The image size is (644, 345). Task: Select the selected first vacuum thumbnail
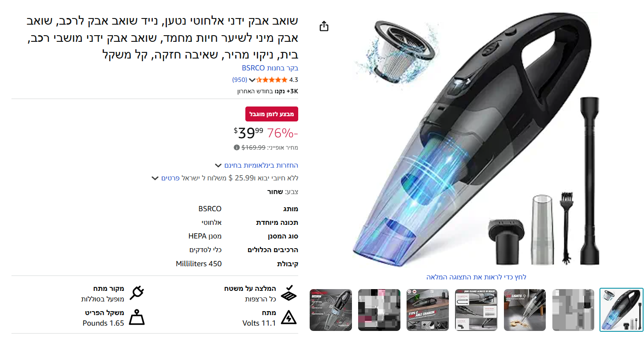[622, 310]
